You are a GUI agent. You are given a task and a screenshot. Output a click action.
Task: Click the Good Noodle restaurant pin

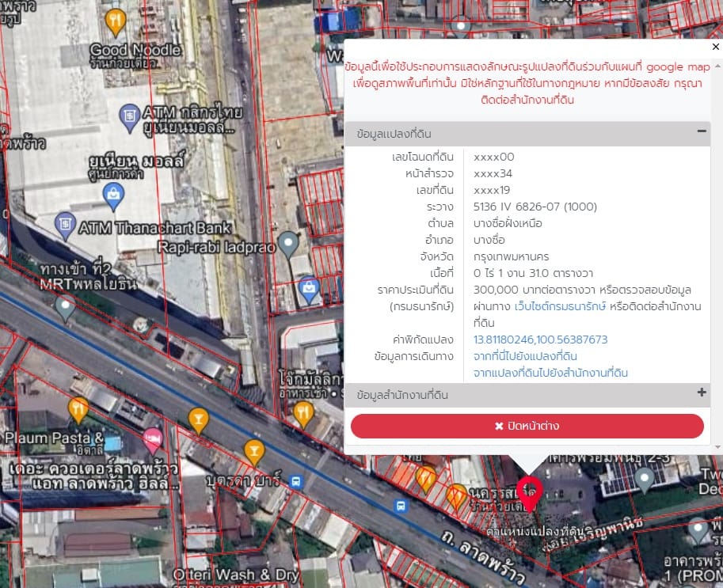[116, 22]
